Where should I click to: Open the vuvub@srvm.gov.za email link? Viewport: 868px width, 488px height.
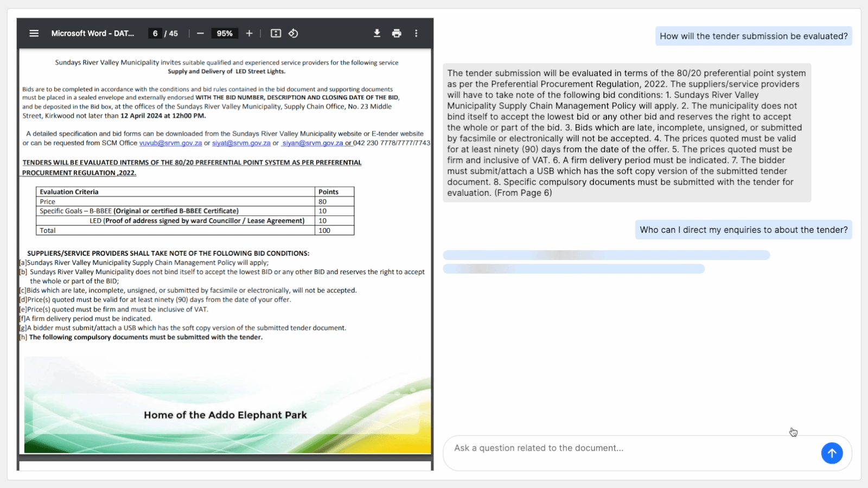tap(170, 143)
